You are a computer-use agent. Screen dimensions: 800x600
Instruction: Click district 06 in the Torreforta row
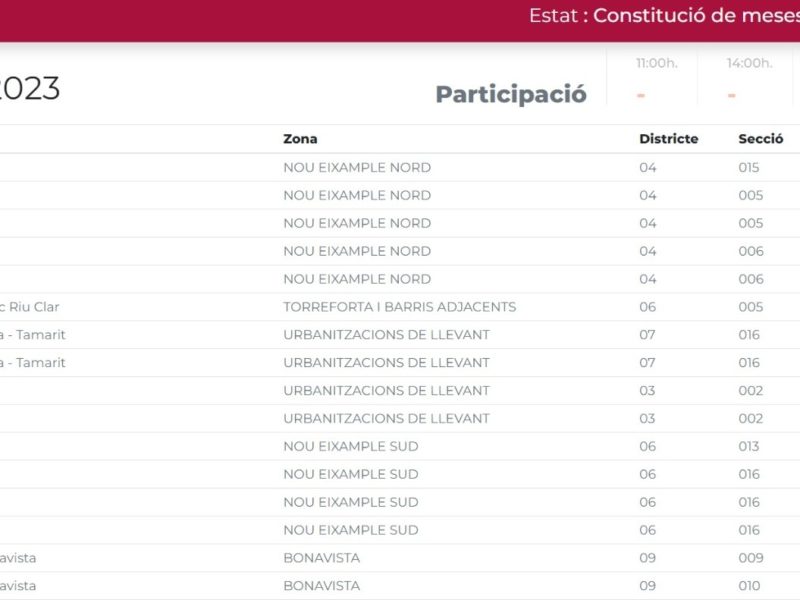pyautogui.click(x=647, y=307)
